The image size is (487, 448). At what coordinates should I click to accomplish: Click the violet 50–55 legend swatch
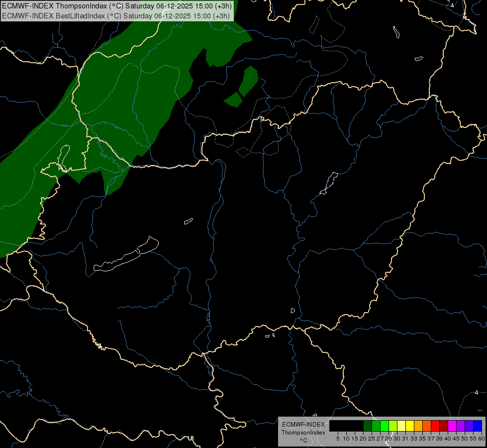coord(469,426)
